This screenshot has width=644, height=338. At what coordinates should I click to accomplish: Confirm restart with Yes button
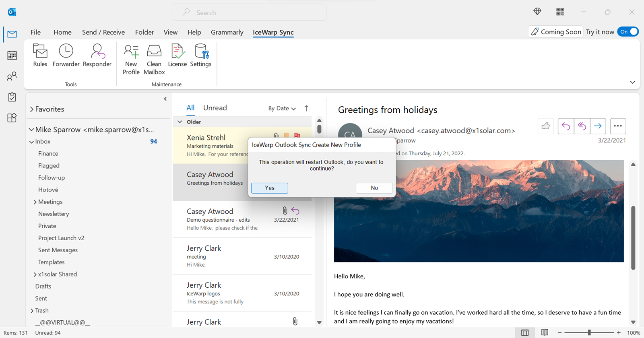point(270,188)
